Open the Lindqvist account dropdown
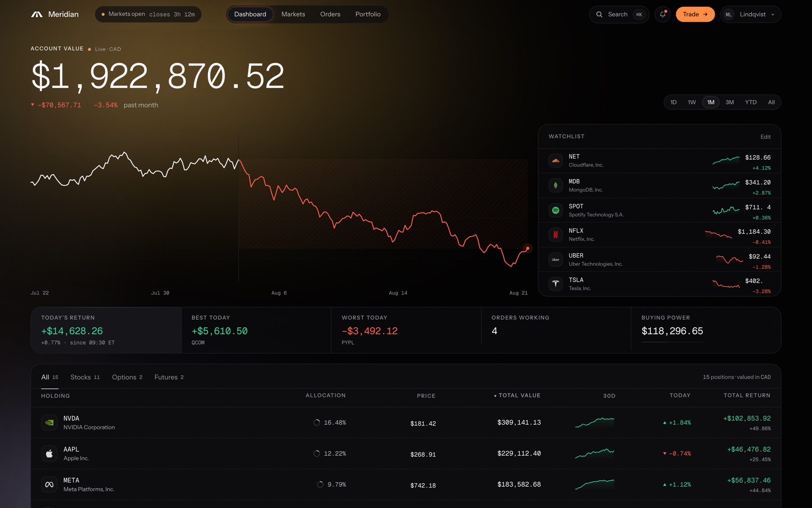Screen dimensions: 812x508 751,14
